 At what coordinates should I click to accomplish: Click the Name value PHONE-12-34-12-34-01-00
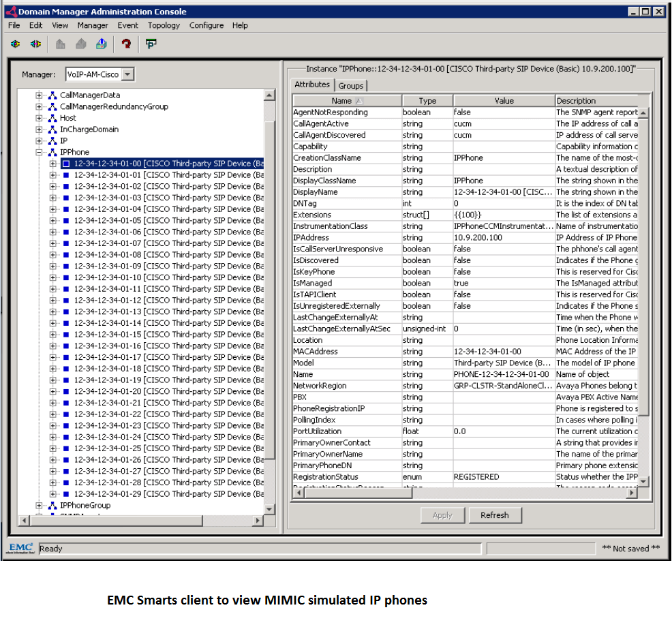click(502, 374)
